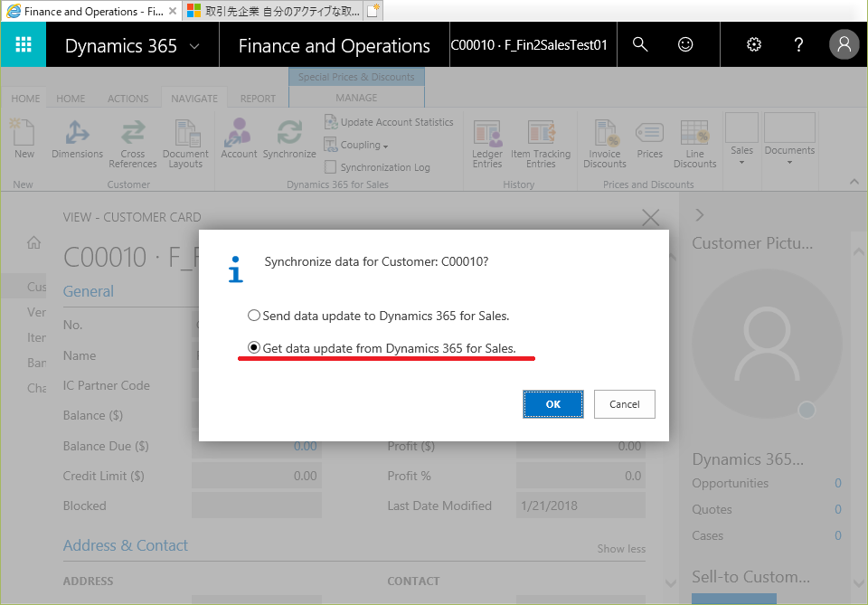Click the Balance Due ($) value
The height and width of the screenshot is (605, 868).
click(305, 446)
